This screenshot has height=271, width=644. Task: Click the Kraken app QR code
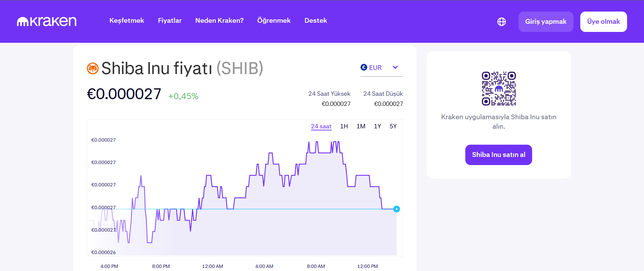(x=499, y=89)
